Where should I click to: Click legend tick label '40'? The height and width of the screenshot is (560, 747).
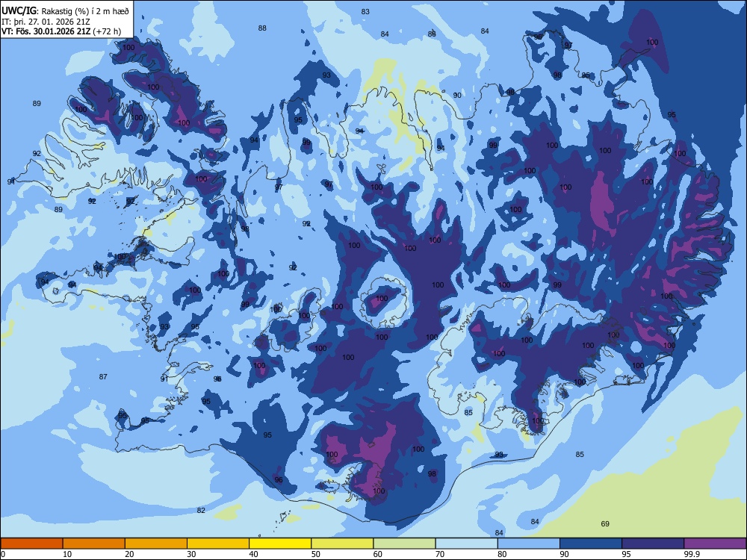(x=253, y=554)
